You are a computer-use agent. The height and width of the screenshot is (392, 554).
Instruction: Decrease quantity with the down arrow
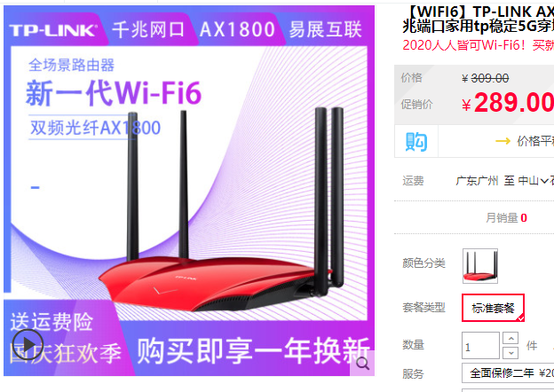click(510, 352)
